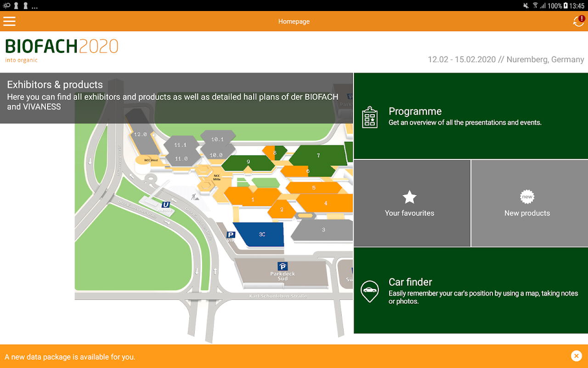This screenshot has width=588, height=368.
Task: Tap the VIP parking icon beside hall 3C
Action: point(231,235)
